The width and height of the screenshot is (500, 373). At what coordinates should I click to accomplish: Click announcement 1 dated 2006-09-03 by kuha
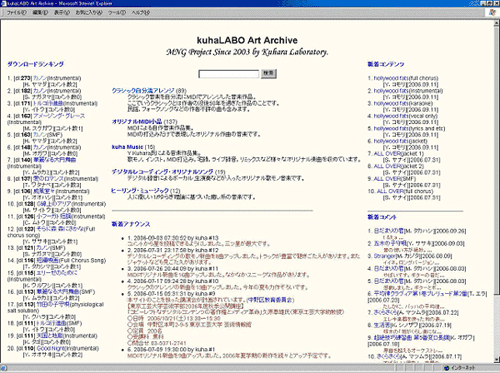pos(173,238)
